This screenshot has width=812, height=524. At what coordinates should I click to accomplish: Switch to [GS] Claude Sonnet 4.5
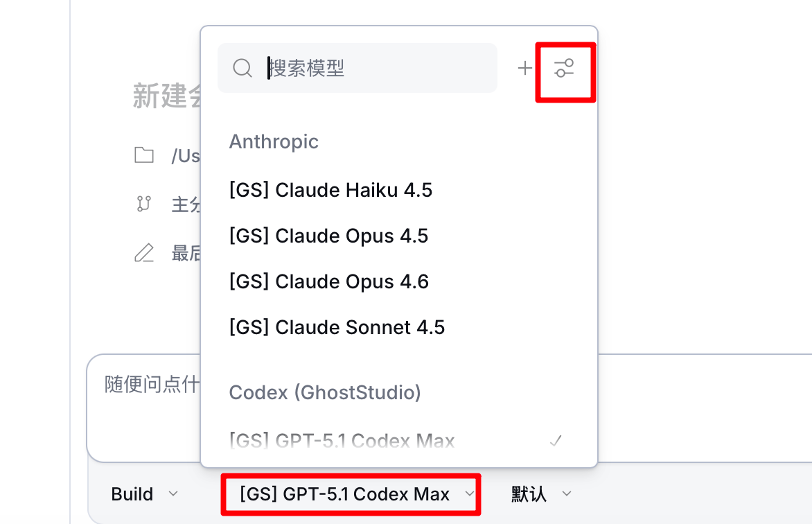pos(337,327)
